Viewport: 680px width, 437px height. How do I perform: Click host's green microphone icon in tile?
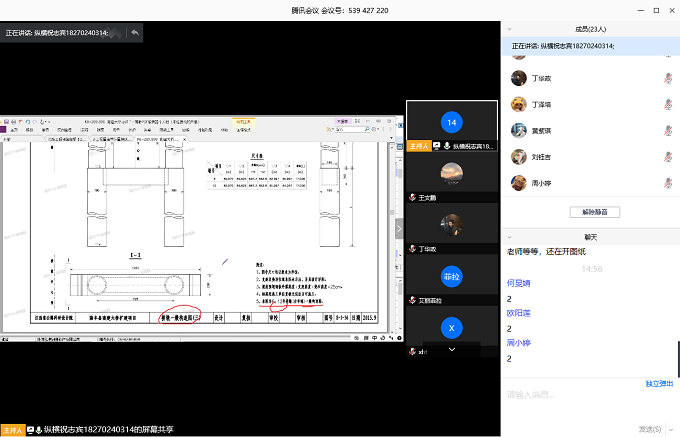(447, 146)
